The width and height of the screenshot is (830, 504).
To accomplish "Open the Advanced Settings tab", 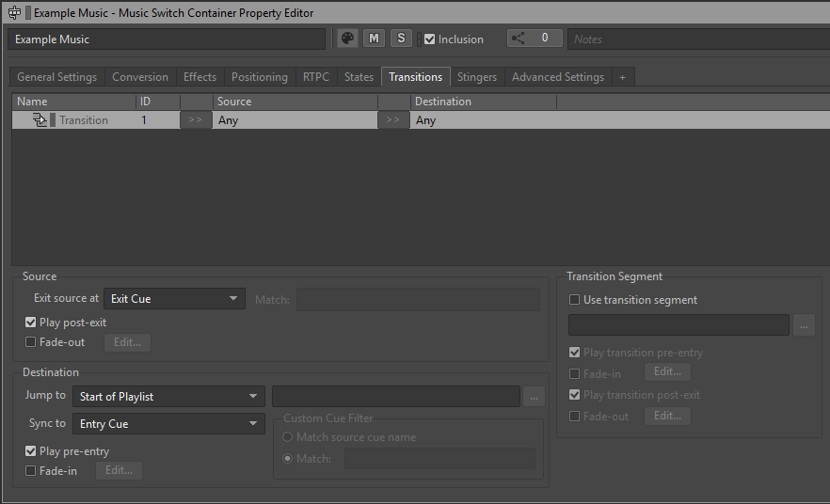I will pos(558,77).
